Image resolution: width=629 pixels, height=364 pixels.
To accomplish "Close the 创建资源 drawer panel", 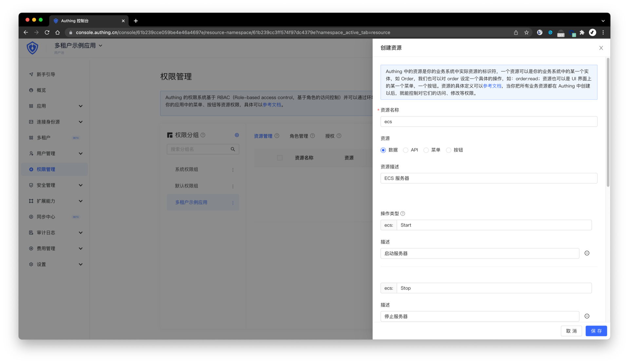I will pos(601,48).
